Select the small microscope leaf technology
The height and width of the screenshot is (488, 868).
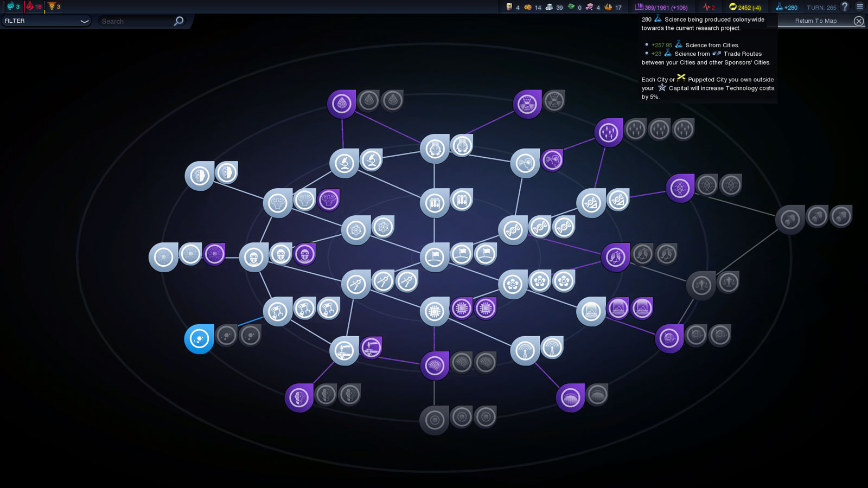(x=371, y=159)
